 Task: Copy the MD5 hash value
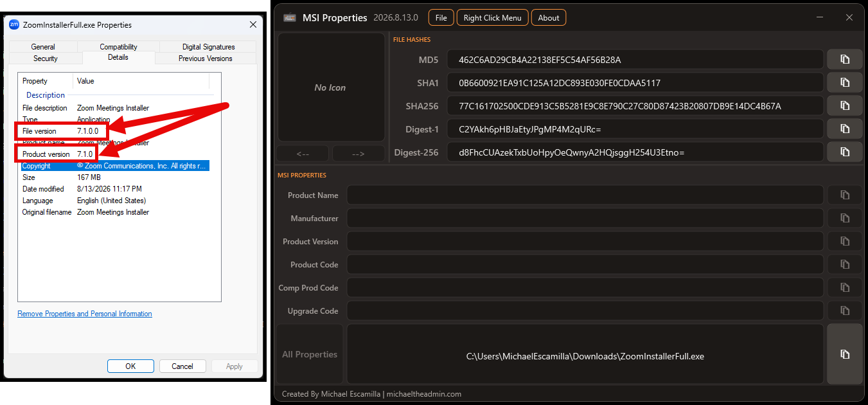(x=844, y=59)
